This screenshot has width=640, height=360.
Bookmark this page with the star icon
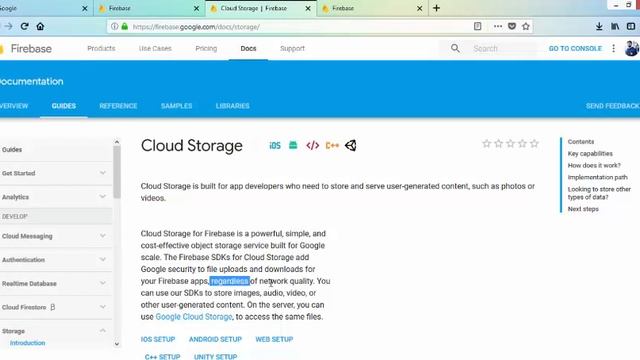(x=526, y=27)
